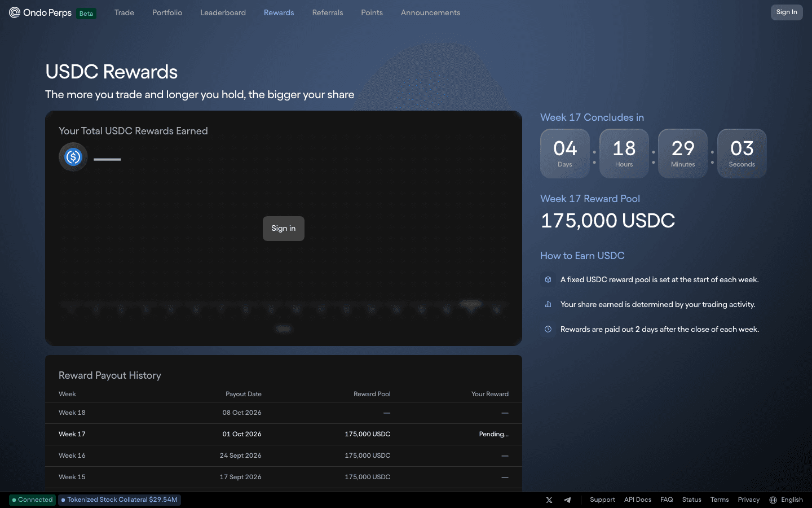Click the 17 Sept 2026 payout date
Image resolution: width=812 pixels, height=508 pixels.
(x=241, y=477)
